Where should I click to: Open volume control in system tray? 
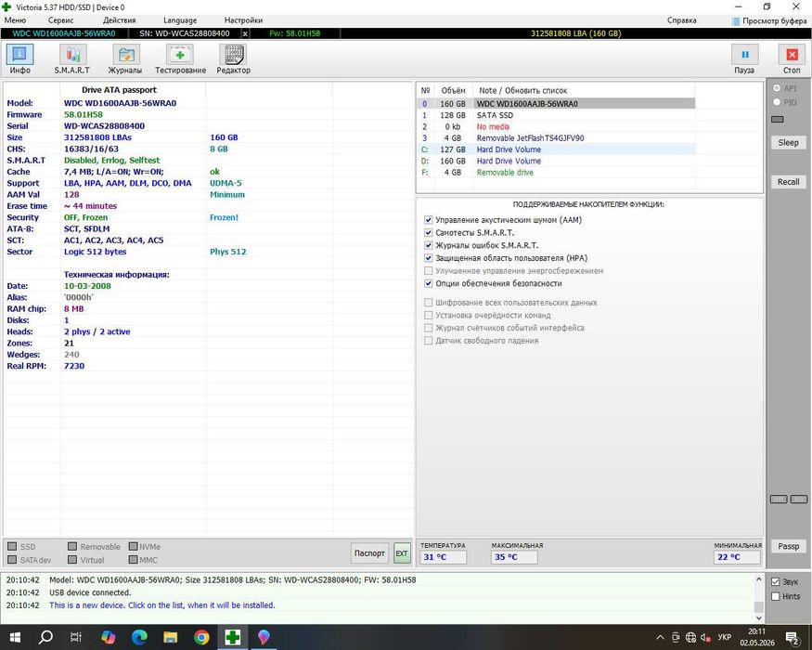point(705,637)
